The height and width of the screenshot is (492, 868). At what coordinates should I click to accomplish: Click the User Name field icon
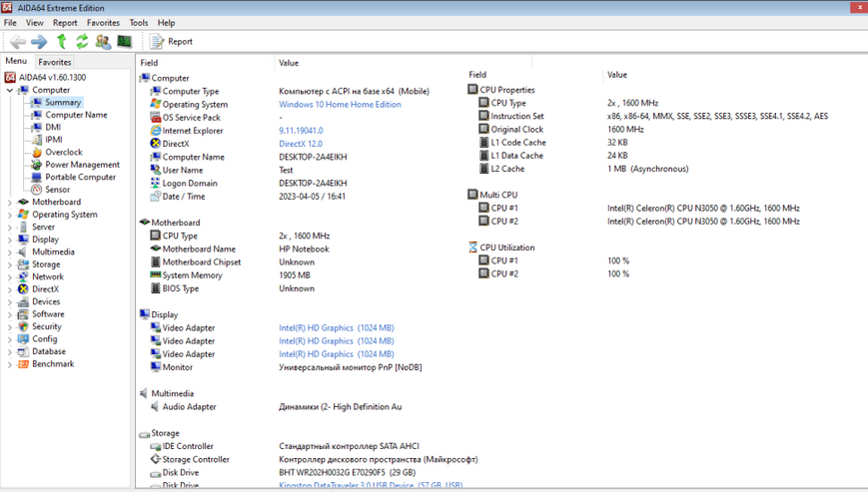pos(156,170)
